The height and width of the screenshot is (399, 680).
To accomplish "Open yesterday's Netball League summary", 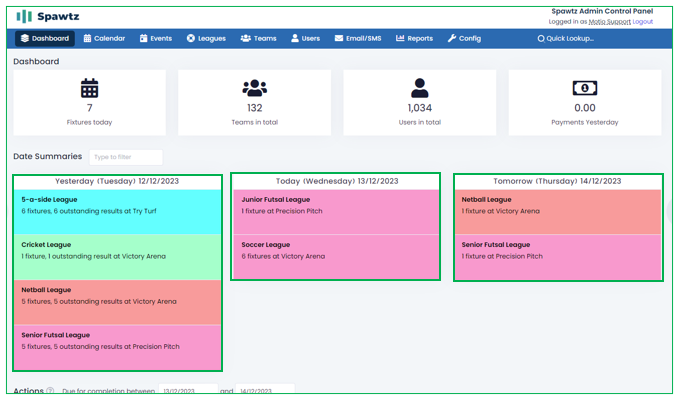I will tap(117, 302).
